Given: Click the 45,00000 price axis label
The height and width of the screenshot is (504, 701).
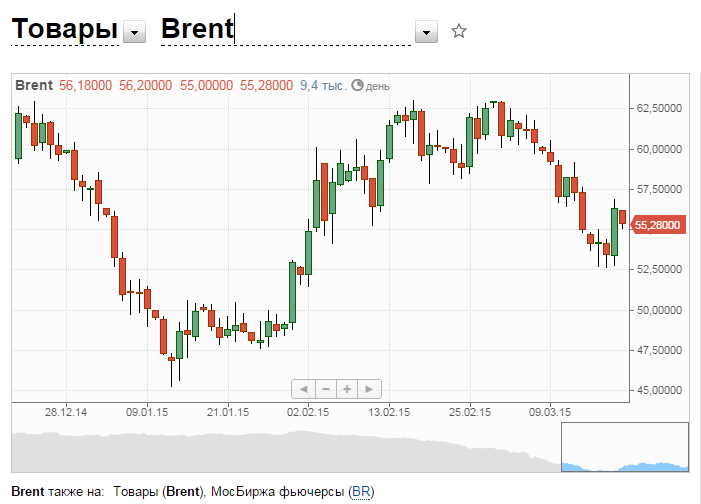Looking at the screenshot, I should point(659,390).
